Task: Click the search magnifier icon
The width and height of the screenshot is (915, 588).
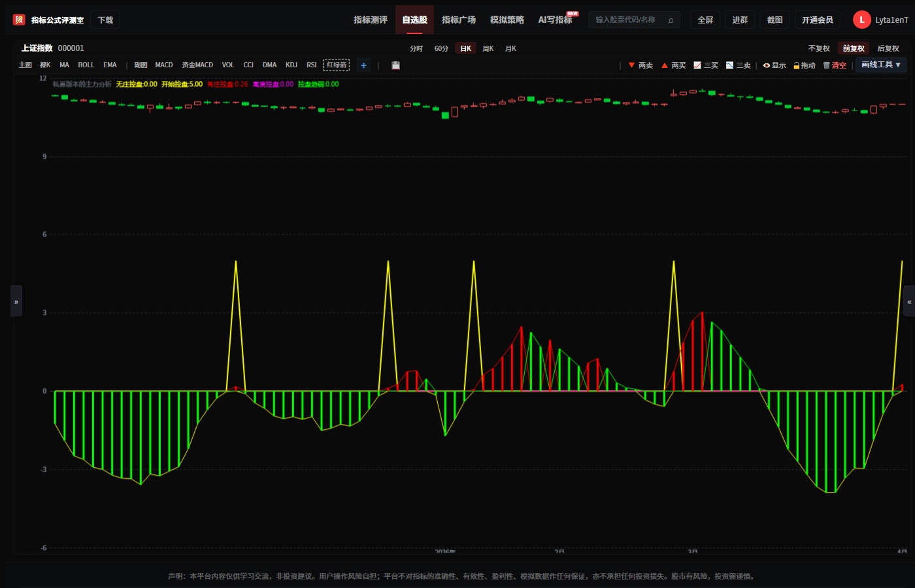Action: [671, 20]
